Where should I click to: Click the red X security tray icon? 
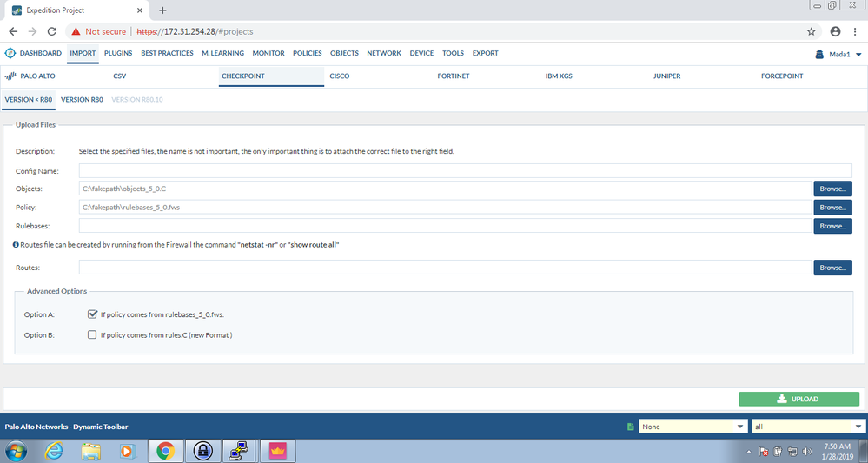[x=764, y=452]
